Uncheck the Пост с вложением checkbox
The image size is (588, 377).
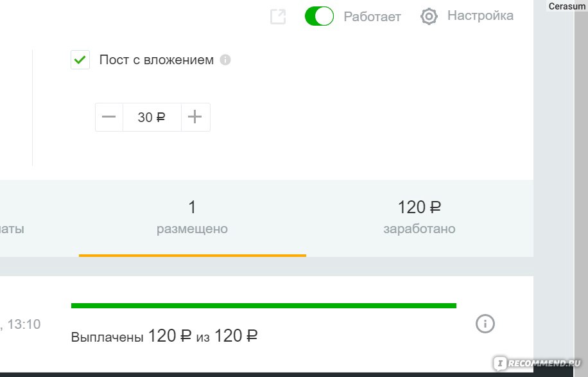coord(80,60)
